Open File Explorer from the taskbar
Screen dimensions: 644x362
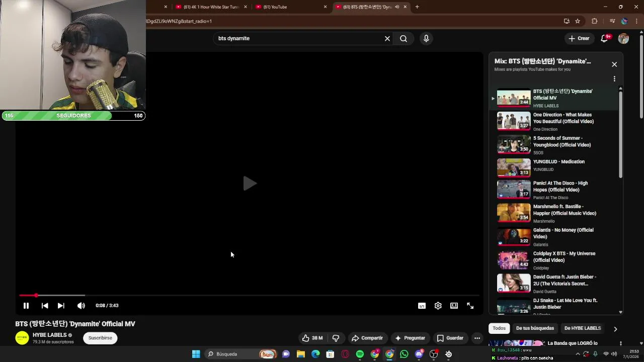300,354
